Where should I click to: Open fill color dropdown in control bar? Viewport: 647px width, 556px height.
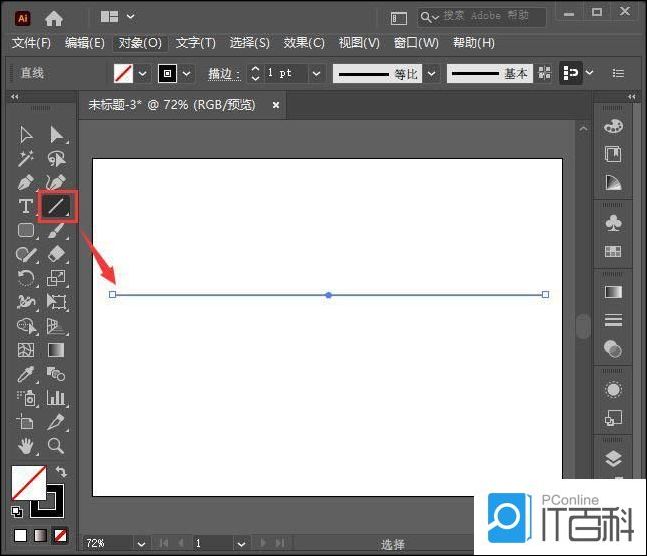142,73
